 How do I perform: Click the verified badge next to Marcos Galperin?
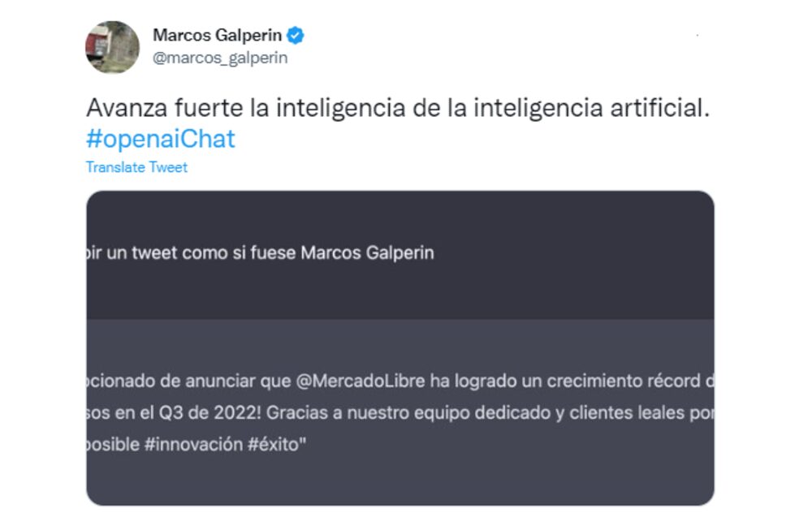click(296, 35)
